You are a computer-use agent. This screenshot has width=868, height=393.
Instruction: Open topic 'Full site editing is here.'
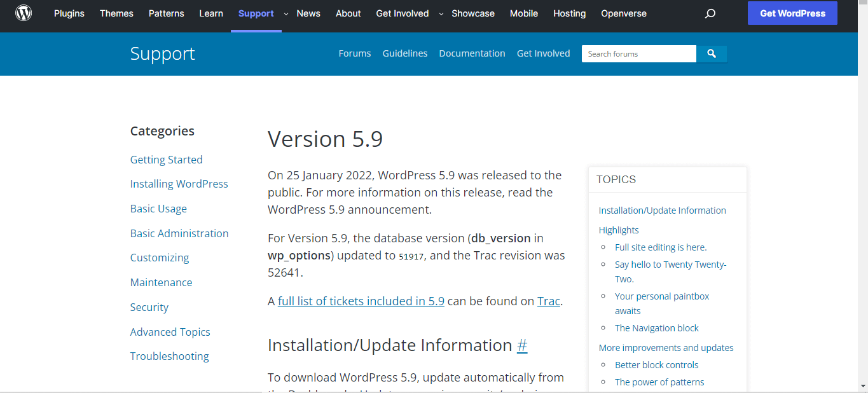pos(661,247)
